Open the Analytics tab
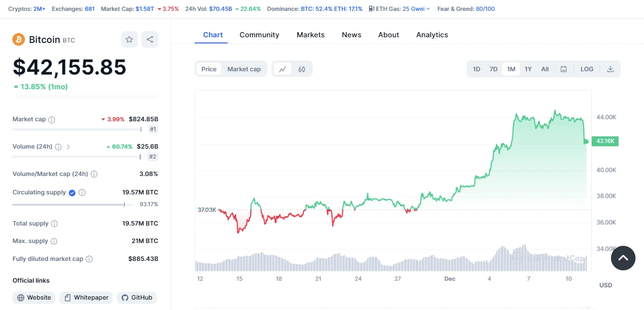The height and width of the screenshot is (310, 644). 432,35
